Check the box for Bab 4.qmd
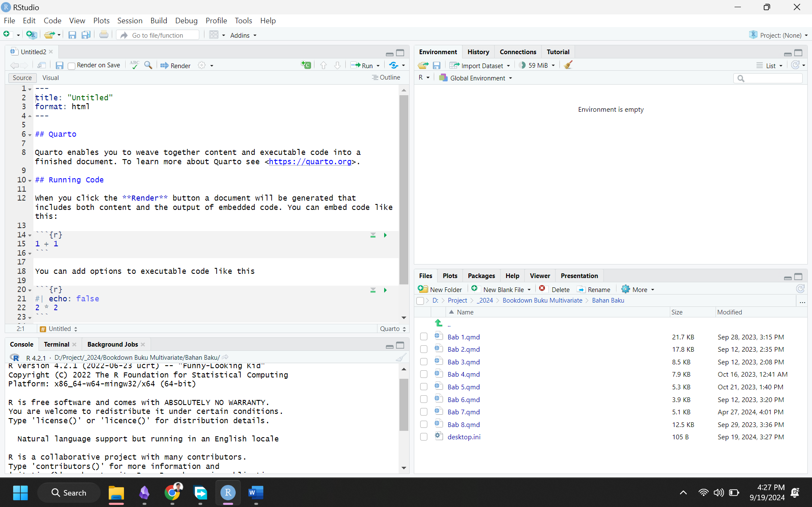This screenshot has height=507, width=812. pyautogui.click(x=424, y=375)
